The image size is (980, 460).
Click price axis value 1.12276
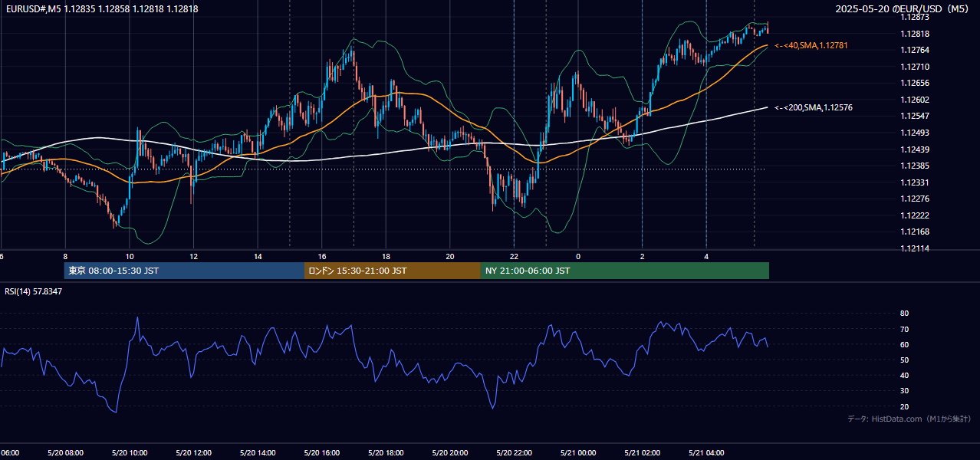pos(915,199)
